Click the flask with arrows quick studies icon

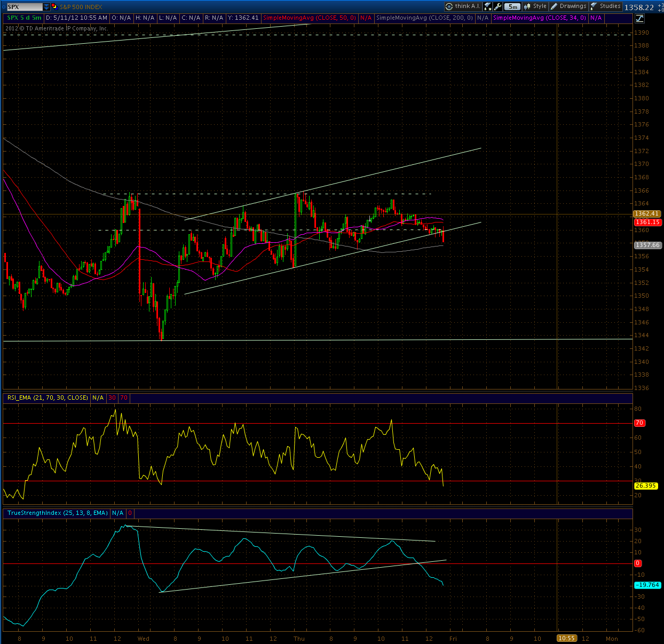click(x=488, y=6)
